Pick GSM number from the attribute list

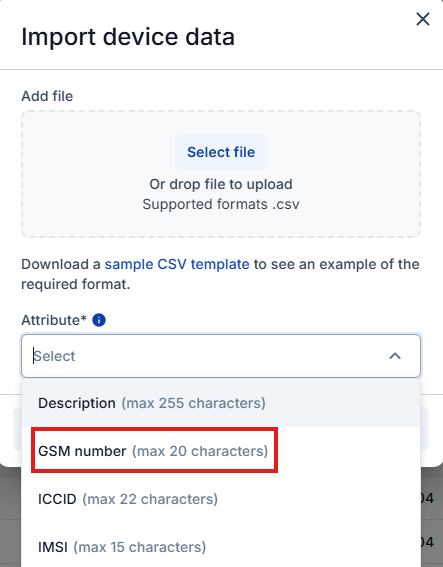pyautogui.click(x=221, y=451)
